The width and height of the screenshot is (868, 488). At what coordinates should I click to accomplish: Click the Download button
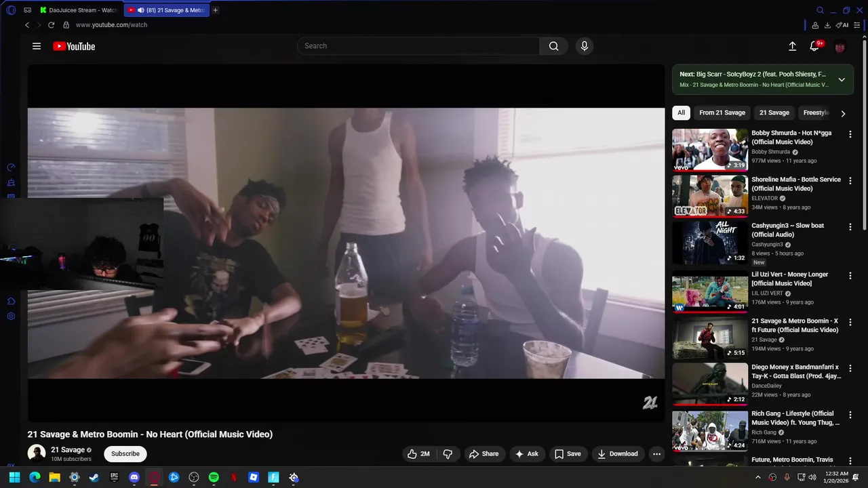[x=618, y=454]
